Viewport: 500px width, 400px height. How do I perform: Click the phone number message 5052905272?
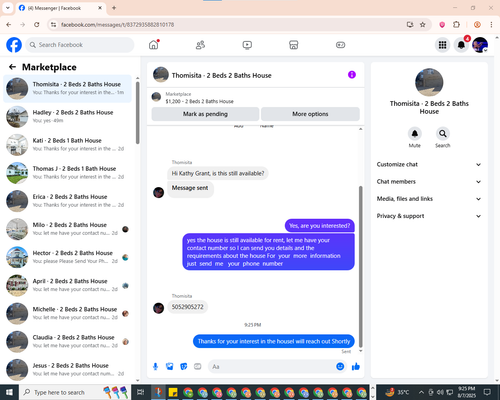[187, 307]
